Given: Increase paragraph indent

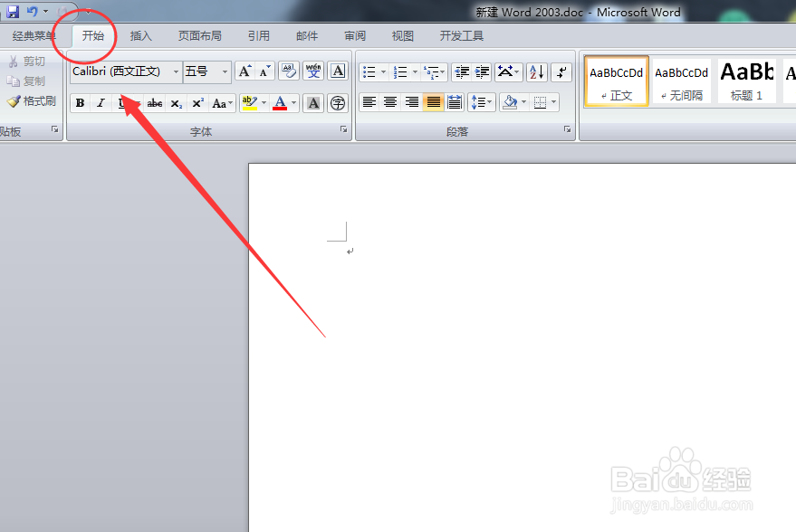Looking at the screenshot, I should click(x=482, y=72).
